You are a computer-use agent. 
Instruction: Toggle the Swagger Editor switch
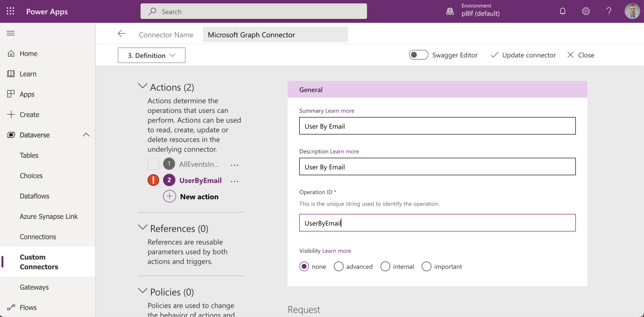[418, 55]
